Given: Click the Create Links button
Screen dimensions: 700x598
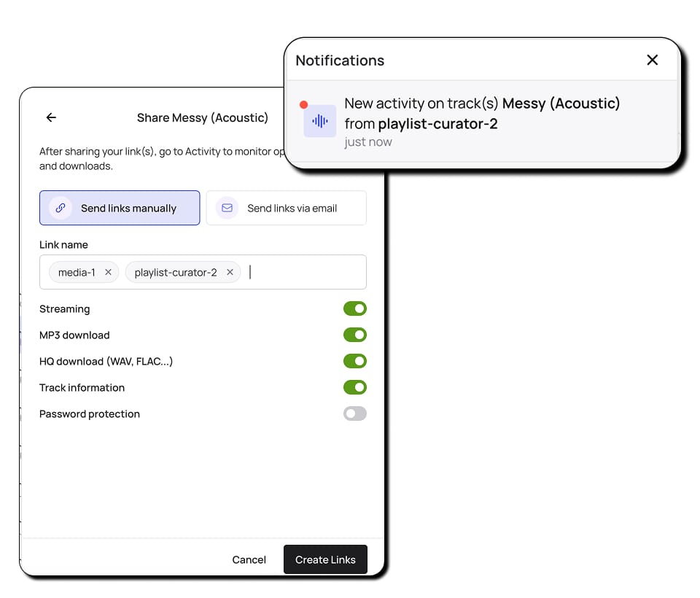Looking at the screenshot, I should 325,559.
